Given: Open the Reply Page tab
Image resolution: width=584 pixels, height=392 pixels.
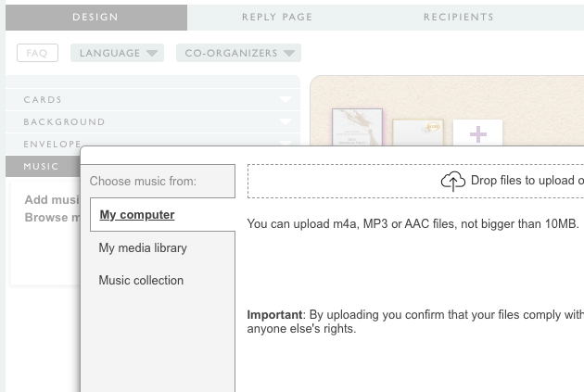Looking at the screenshot, I should (276, 17).
